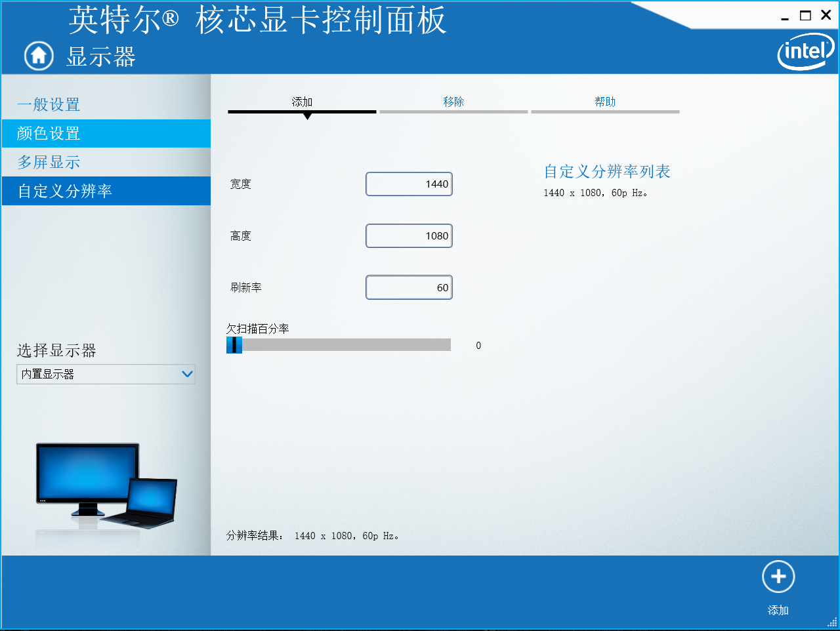This screenshot has height=631, width=840.
Task: Click the 宽度 label
Action: click(x=241, y=184)
